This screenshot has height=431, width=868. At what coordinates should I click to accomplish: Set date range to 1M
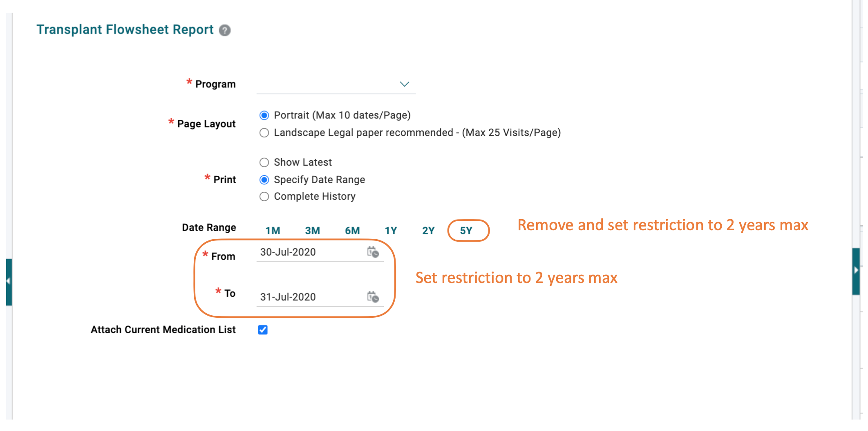click(273, 231)
